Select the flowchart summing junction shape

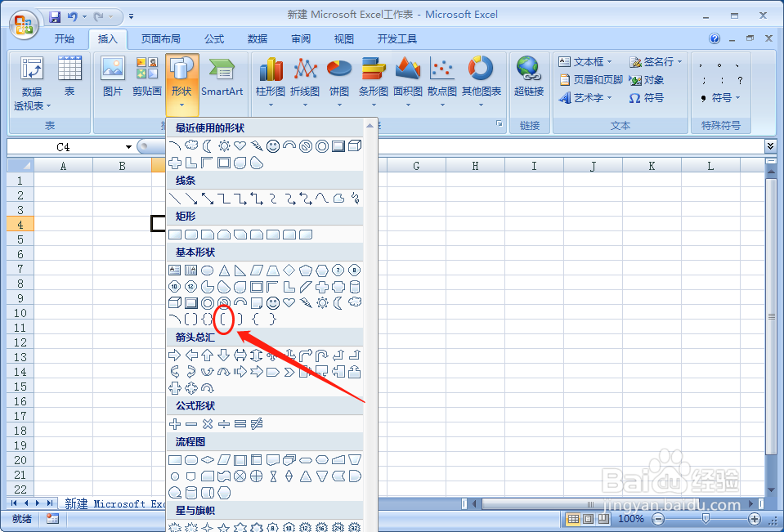(240, 476)
